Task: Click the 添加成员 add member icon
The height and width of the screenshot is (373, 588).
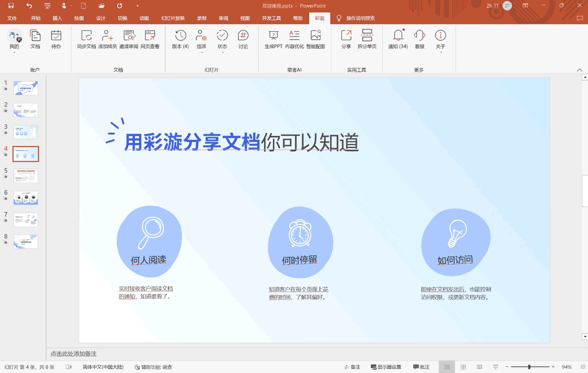Action: click(107, 37)
